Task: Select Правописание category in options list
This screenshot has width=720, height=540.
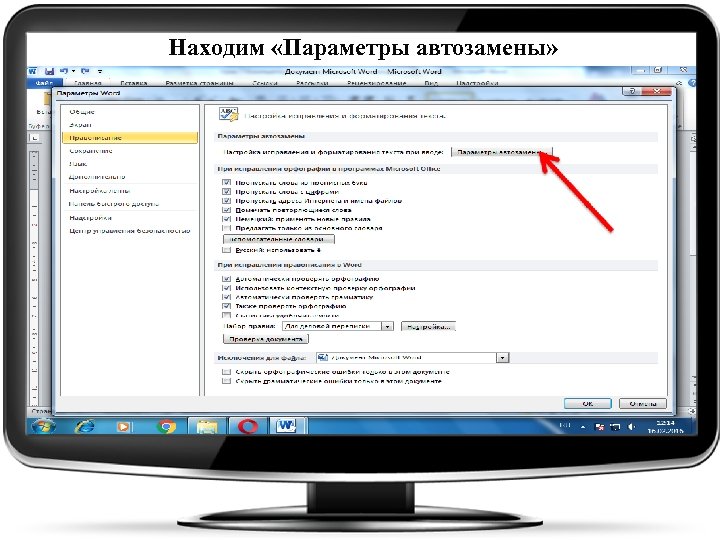Action: [130, 138]
